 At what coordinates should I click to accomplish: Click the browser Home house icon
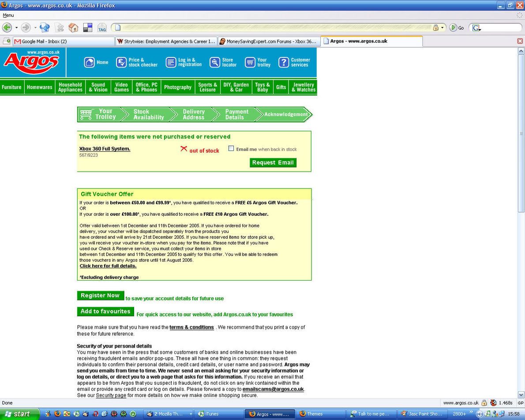coord(73,27)
